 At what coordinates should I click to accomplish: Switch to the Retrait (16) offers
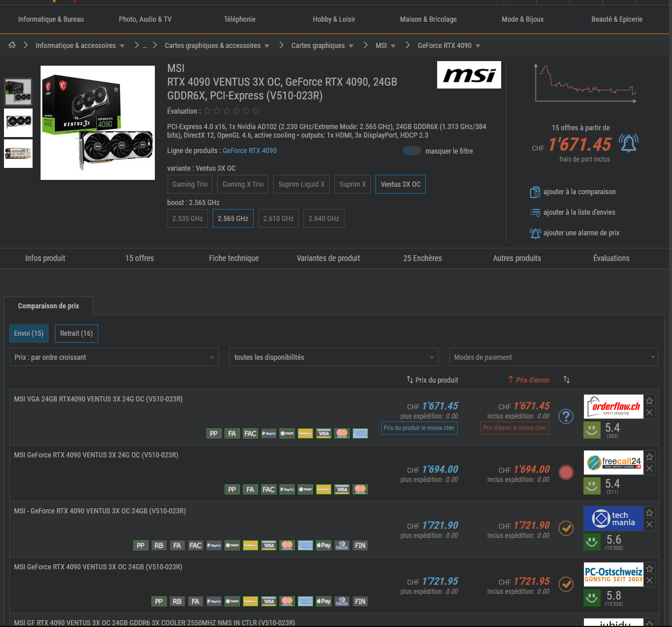pos(77,333)
